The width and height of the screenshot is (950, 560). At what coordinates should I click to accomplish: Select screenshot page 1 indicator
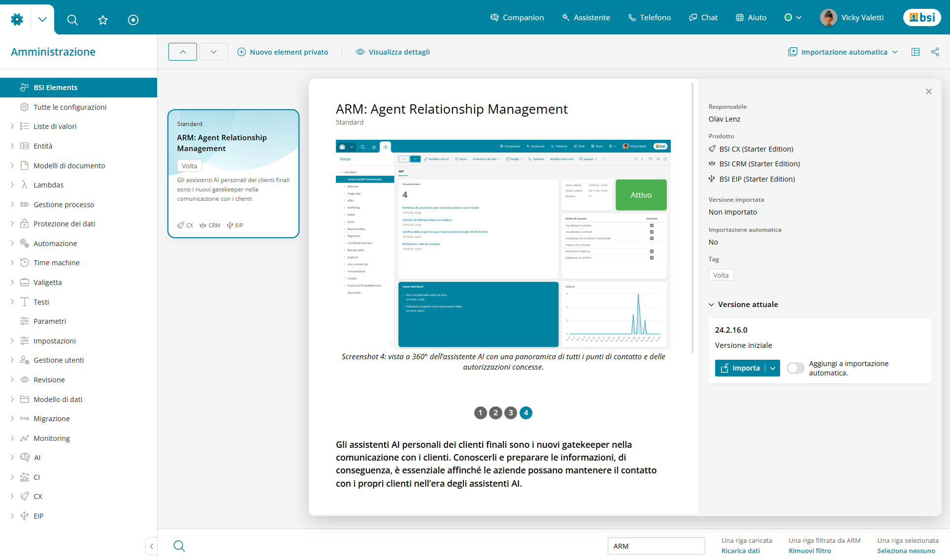point(480,413)
